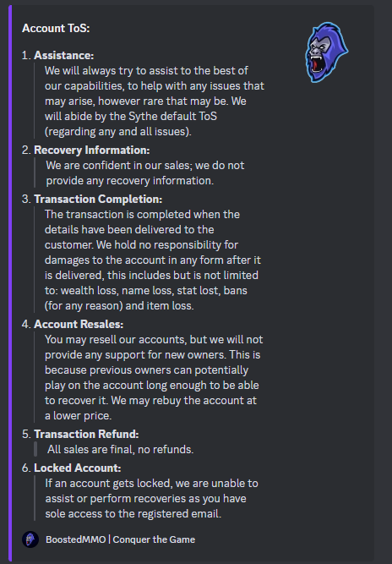The width and height of the screenshot is (392, 564).
Task: Click the Account ToS title
Action: pos(56,28)
